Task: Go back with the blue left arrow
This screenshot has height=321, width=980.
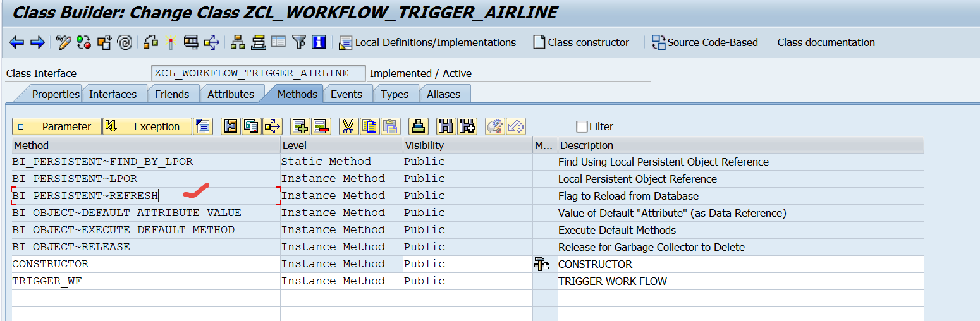Action: [17, 42]
